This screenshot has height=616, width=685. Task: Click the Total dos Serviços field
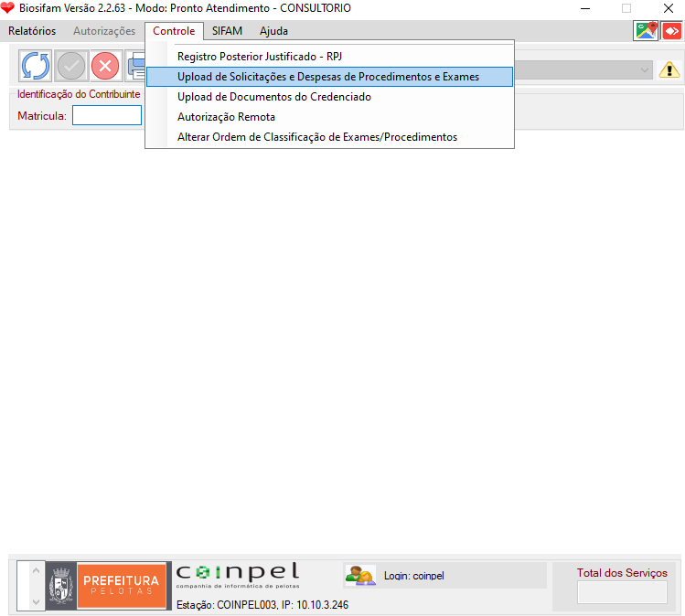(x=622, y=592)
